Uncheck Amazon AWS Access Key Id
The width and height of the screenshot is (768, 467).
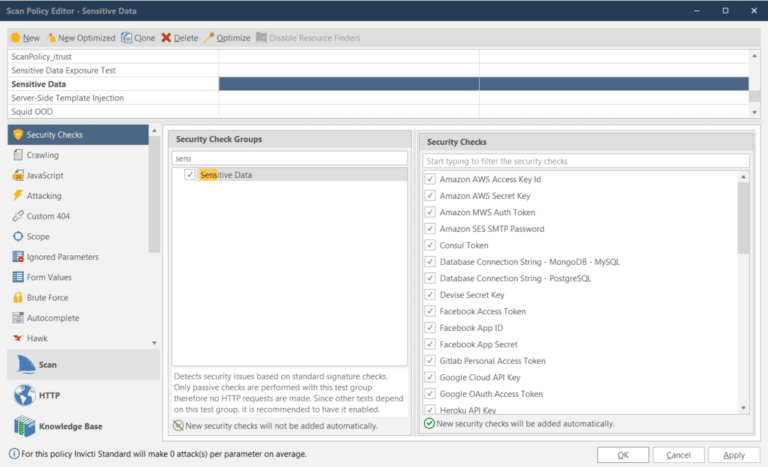[x=430, y=179]
